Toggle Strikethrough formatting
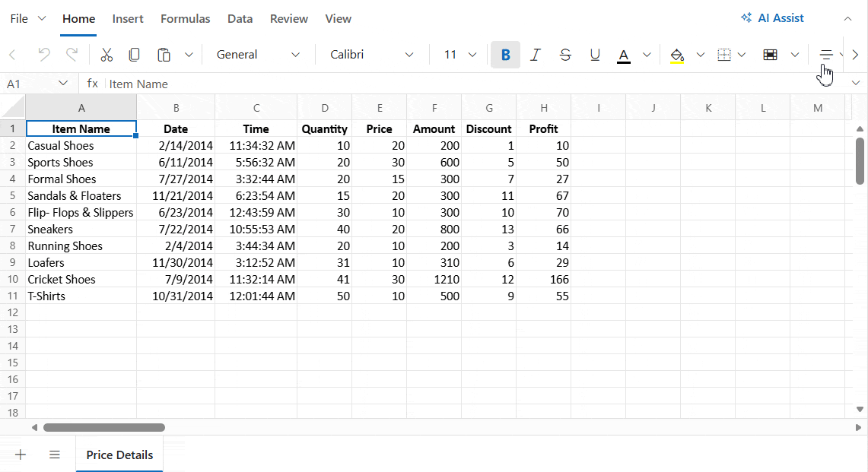This screenshot has height=472, width=868. (x=565, y=55)
